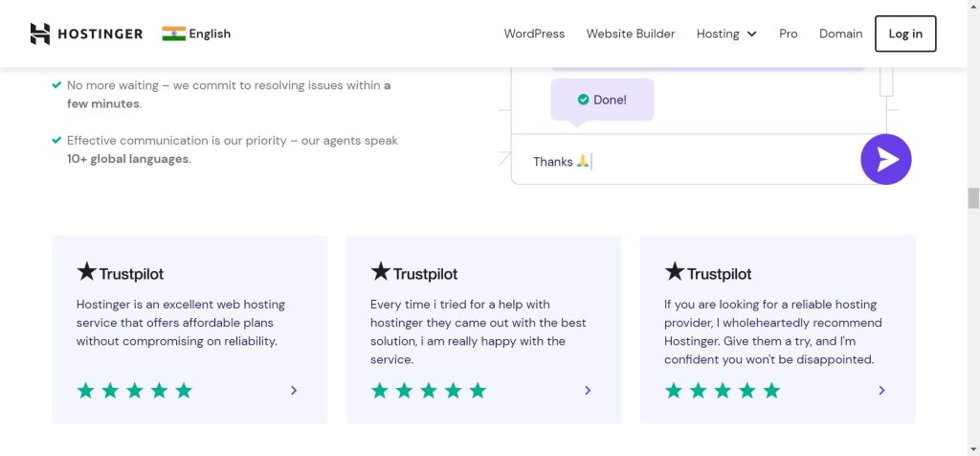
Task: Expand the Hosting dropdown menu
Action: pyautogui.click(x=726, y=34)
